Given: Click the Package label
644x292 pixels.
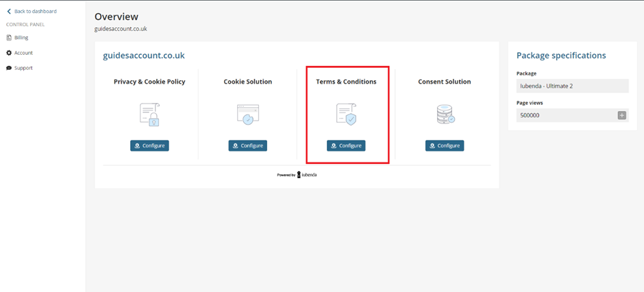Looking at the screenshot, I should [x=527, y=73].
